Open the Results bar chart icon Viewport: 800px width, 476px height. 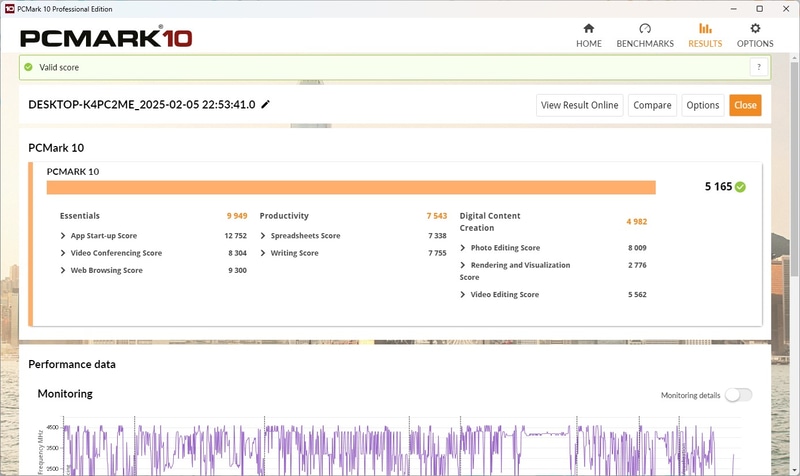tap(705, 28)
